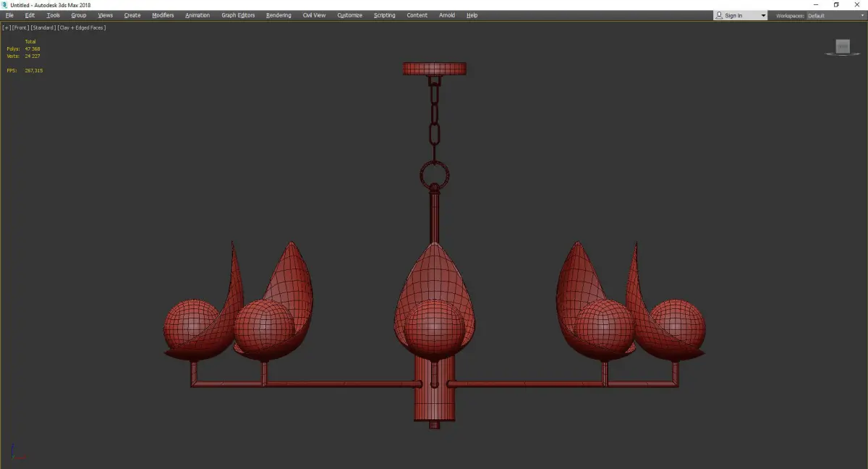The image size is (868, 469).
Task: Open the Customize menu
Action: (349, 15)
